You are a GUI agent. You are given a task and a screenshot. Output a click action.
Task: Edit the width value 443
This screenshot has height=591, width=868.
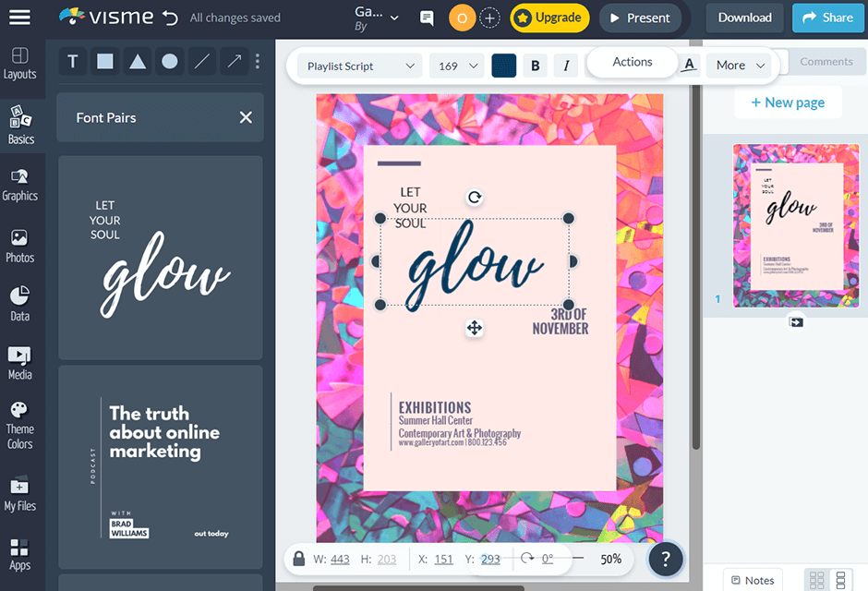pos(340,560)
